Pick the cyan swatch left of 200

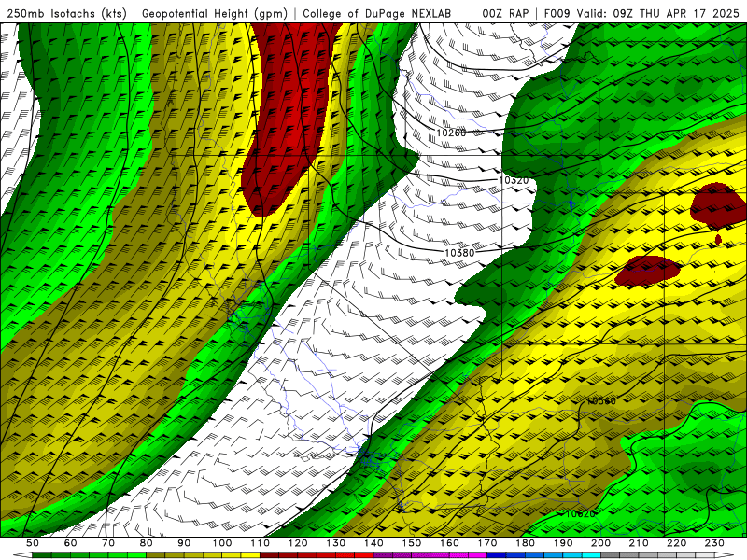pyautogui.click(x=592, y=555)
